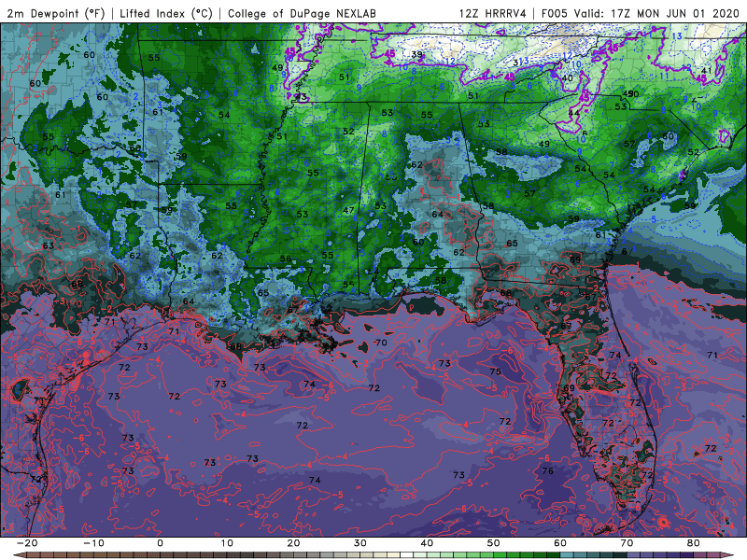Click the 41 dewpoint value on the map
Viewport: 747px width, 560px height.
[707, 71]
